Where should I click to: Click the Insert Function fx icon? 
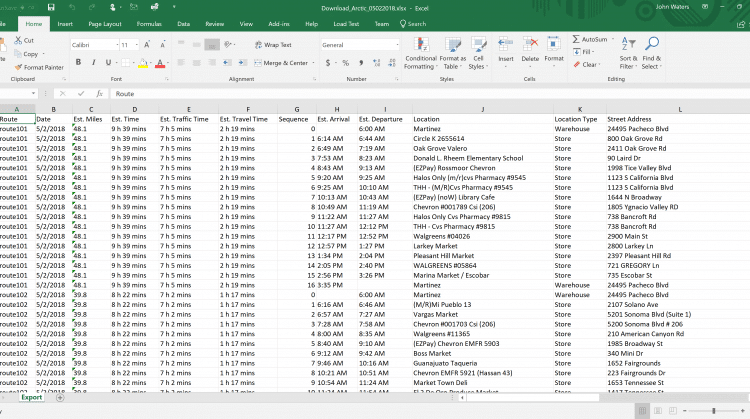(99, 94)
